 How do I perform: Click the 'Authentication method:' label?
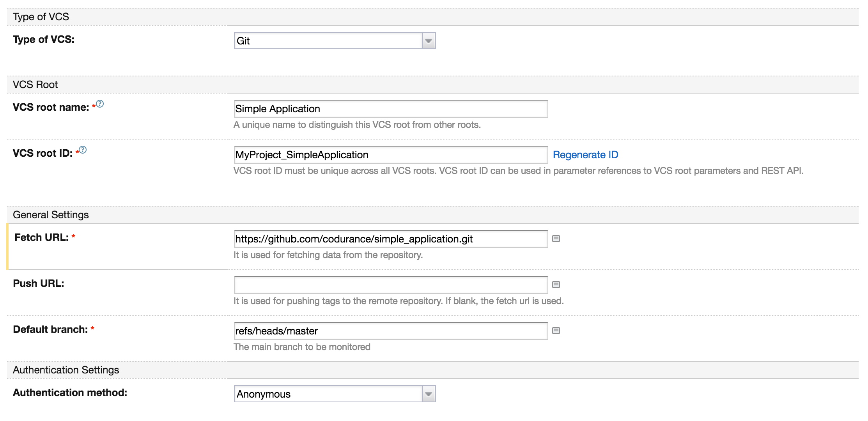click(x=70, y=393)
